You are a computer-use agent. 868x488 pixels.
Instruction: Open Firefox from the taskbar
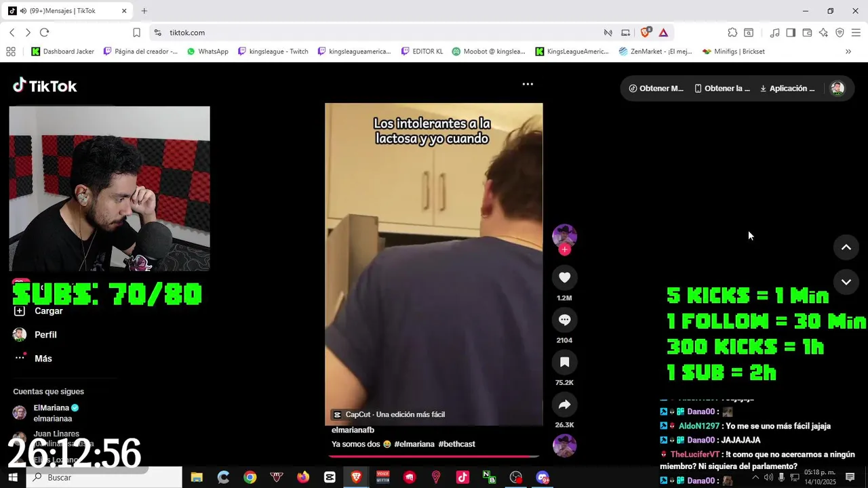(303, 478)
